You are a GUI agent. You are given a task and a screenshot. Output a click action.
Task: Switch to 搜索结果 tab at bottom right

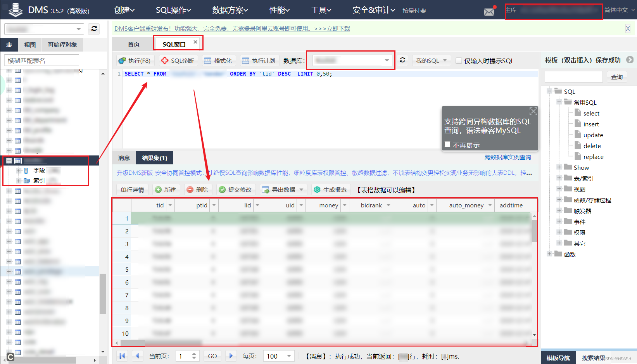click(593, 358)
